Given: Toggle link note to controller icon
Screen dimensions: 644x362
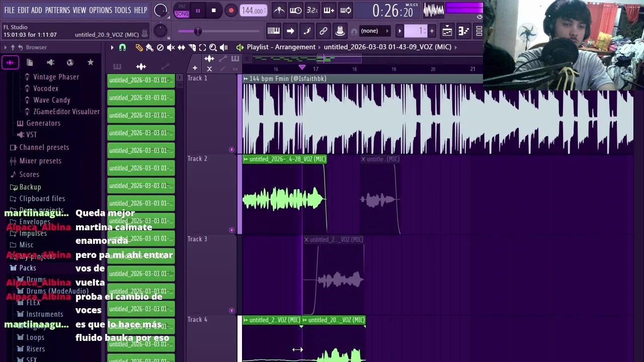Looking at the screenshot, I should (324, 31).
